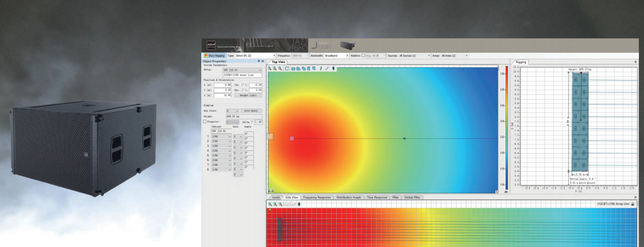Switch to the Frequency Response tab
The width and height of the screenshot is (644, 247).
[x=316, y=197]
